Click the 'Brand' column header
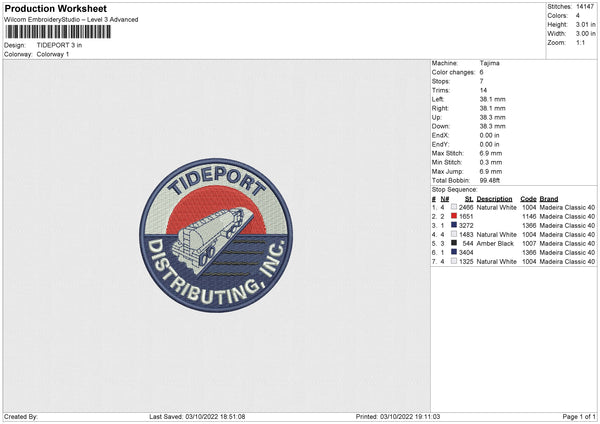Screen dimensions: 600x424 549,199
